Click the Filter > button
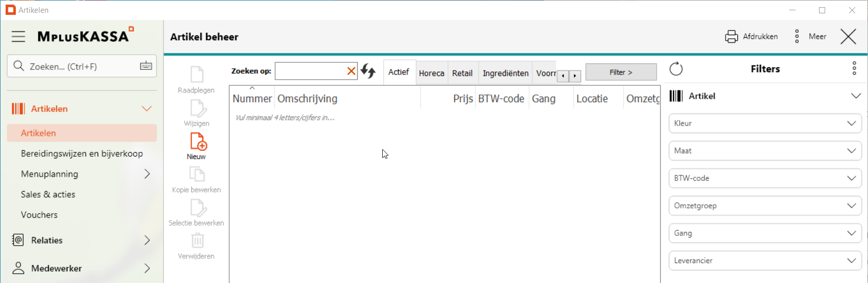 [621, 72]
